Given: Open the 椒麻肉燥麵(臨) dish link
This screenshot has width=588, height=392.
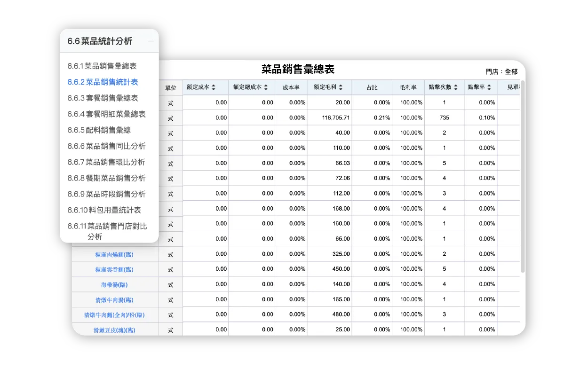Looking at the screenshot, I should coord(114,255).
